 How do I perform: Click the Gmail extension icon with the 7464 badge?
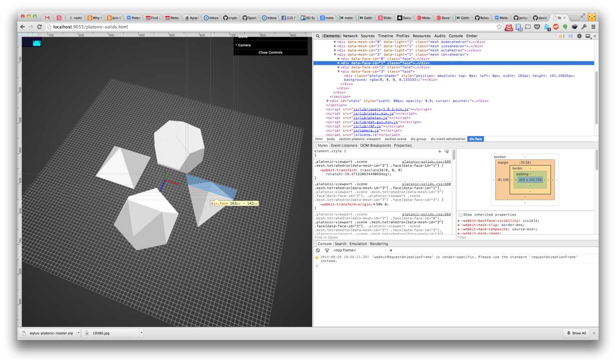pyautogui.click(x=509, y=27)
